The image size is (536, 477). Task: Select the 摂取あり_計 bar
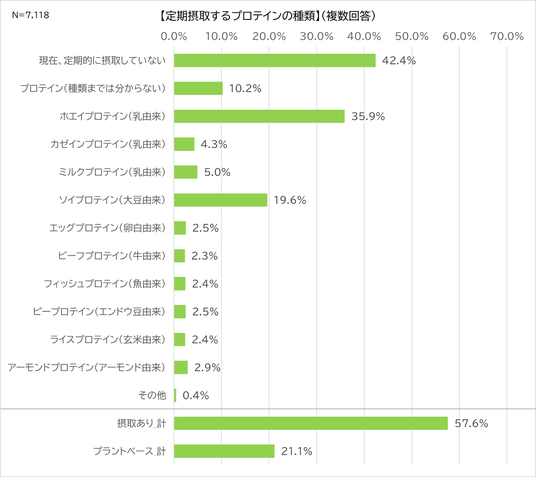coord(311,423)
